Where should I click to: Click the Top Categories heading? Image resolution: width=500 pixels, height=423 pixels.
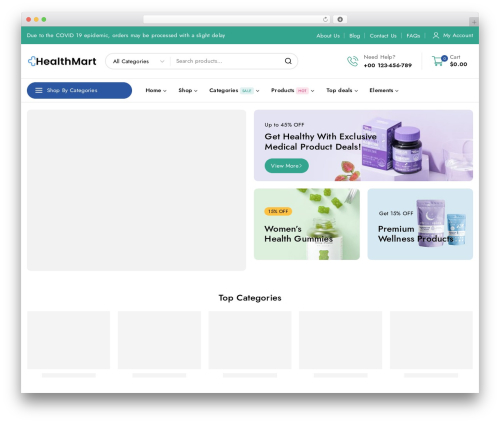pyautogui.click(x=250, y=298)
